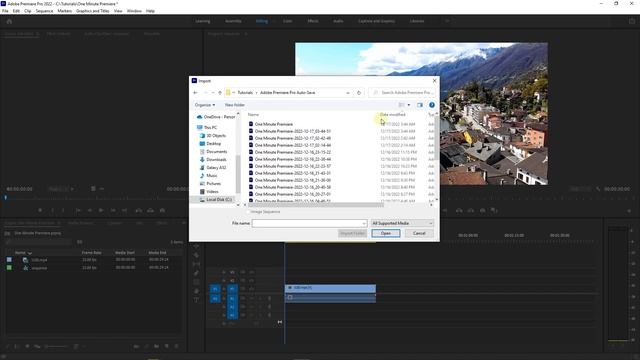Switch to the Color workspace
This screenshot has width=640, height=360.
[287, 21]
